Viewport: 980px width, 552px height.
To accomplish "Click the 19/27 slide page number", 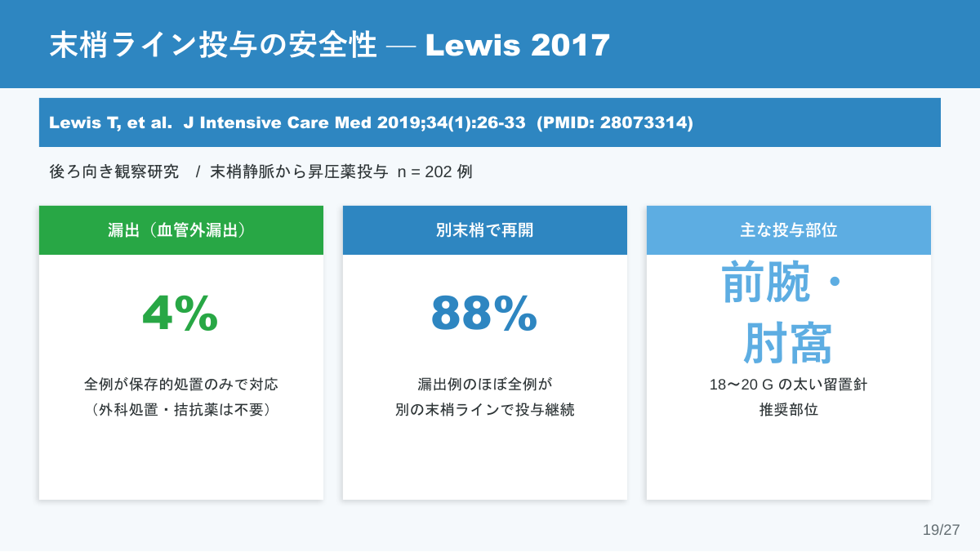I will (942, 530).
